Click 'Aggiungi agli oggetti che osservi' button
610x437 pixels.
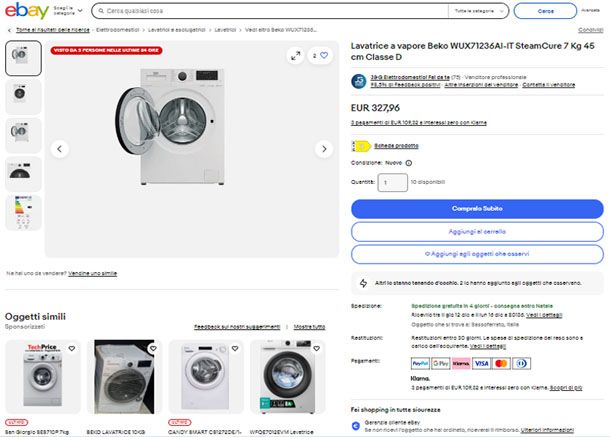477,254
